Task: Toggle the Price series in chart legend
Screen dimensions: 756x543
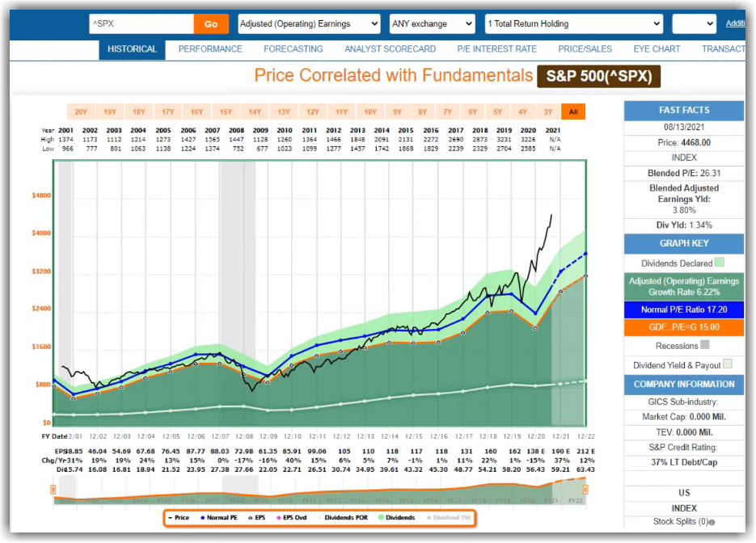Action: [x=179, y=517]
